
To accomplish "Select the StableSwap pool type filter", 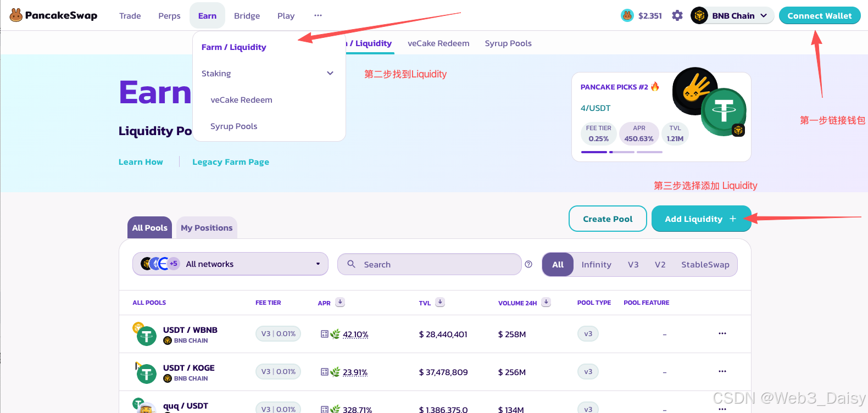I will click(x=705, y=264).
